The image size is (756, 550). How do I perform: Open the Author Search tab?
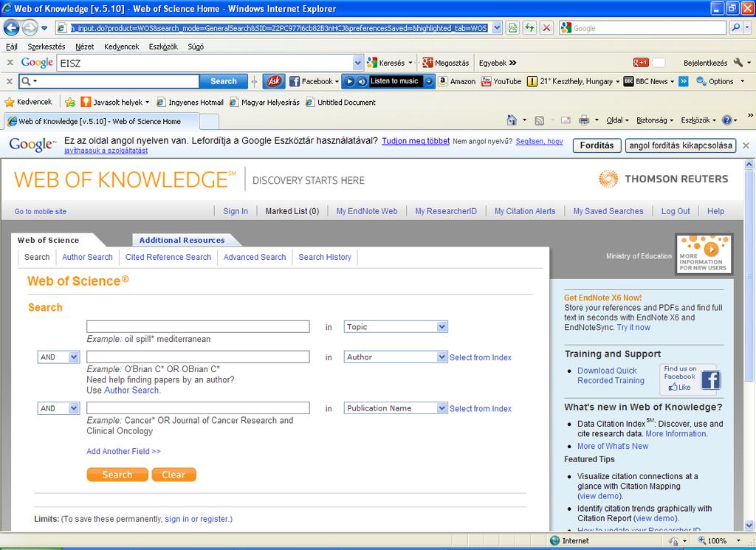87,257
